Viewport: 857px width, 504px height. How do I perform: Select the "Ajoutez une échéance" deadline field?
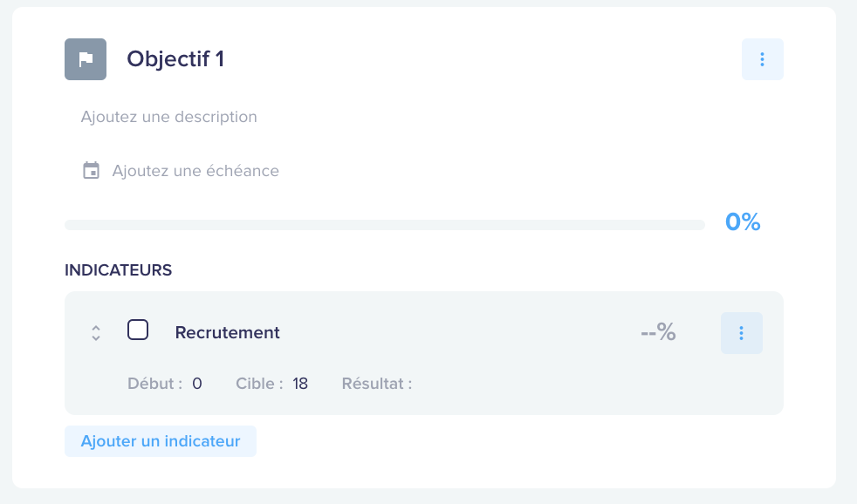pyautogui.click(x=195, y=171)
